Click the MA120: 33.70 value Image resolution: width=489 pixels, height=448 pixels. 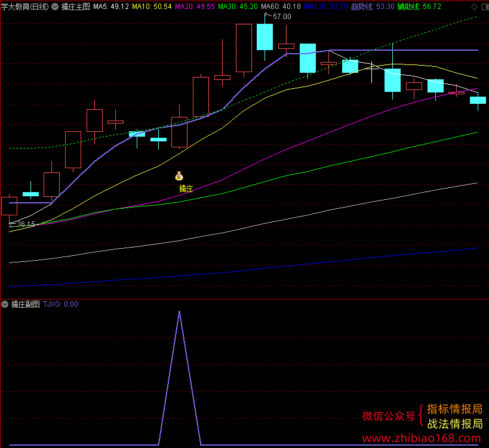(326, 7)
